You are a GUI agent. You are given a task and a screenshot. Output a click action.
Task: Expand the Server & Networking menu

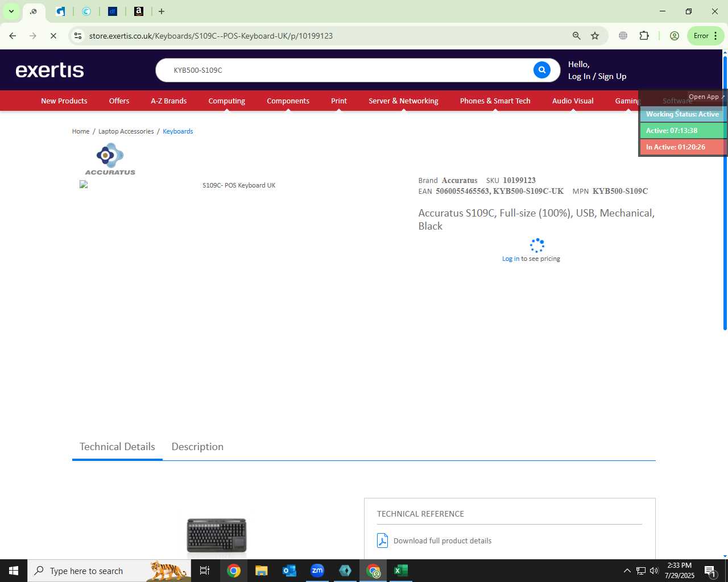[403, 101]
